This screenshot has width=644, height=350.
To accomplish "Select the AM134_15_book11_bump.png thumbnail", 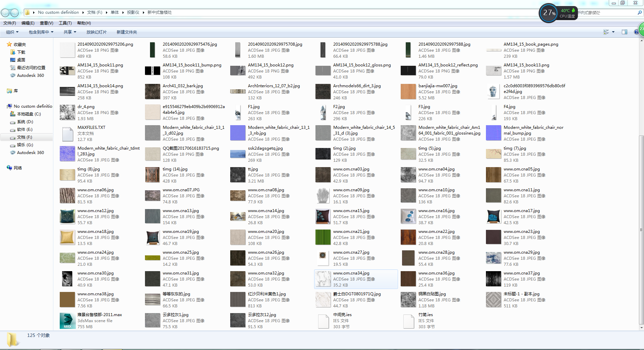I will click(153, 71).
